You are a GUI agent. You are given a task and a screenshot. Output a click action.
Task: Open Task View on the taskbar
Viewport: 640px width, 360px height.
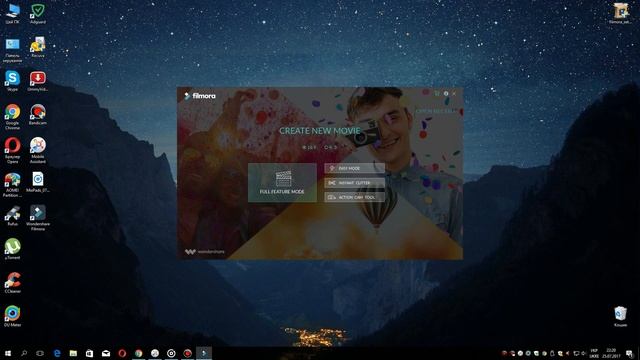pyautogui.click(x=40, y=353)
